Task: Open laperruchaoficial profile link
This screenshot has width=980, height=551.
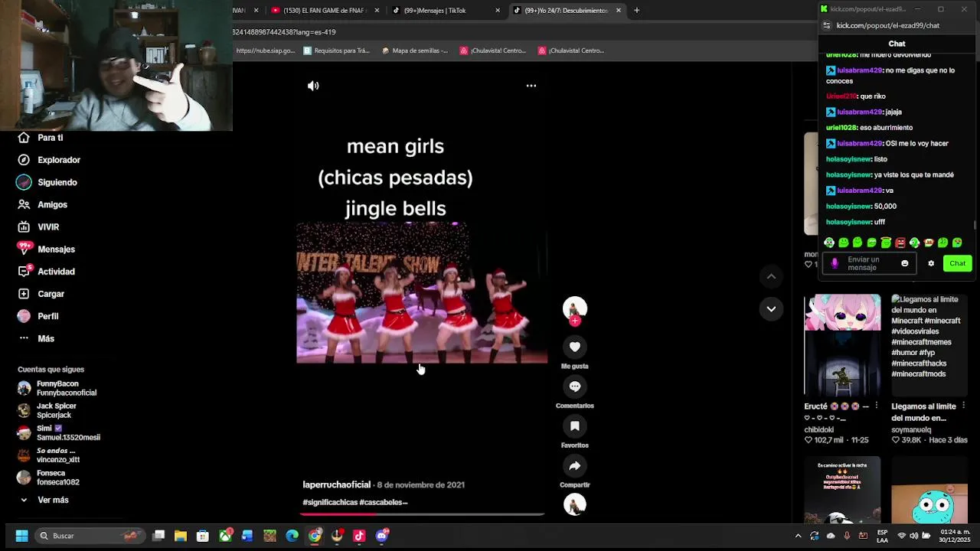Action: coord(336,485)
